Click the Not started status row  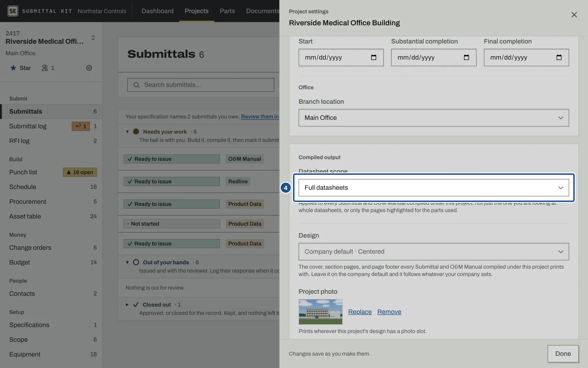[172, 224]
